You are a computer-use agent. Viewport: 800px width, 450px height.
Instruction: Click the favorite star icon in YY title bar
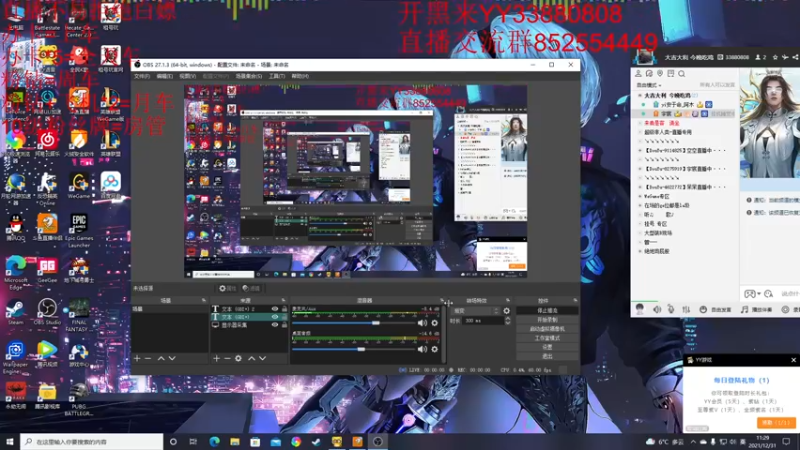click(775, 57)
